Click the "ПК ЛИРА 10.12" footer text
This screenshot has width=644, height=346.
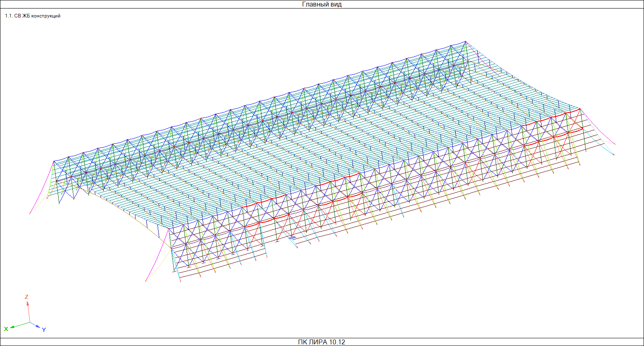322,342
